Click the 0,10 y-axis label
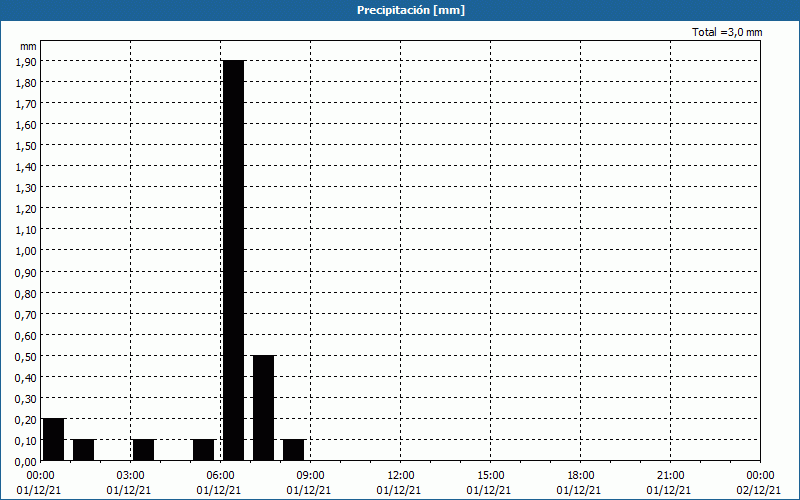Screen dimensions: 800x500 26,441
